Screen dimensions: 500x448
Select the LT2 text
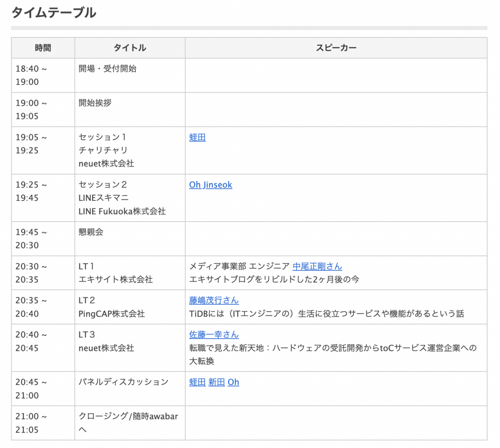click(x=87, y=300)
